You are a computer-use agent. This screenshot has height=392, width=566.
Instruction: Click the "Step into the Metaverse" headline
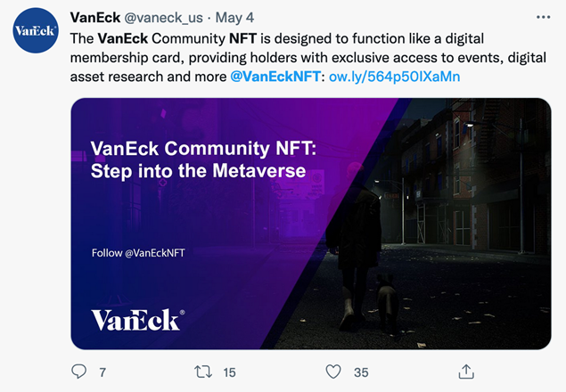[198, 171]
